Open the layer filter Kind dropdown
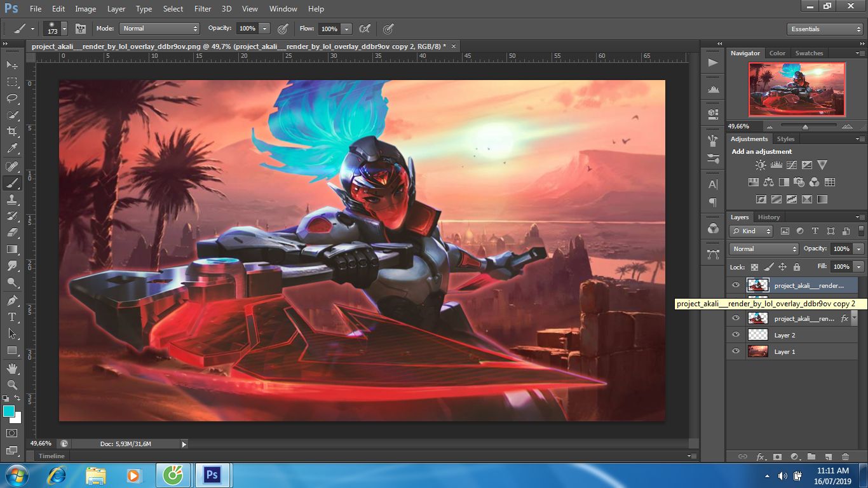Screen dimensions: 868x488 tap(751, 231)
